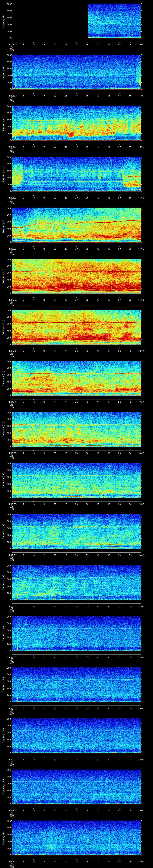The height and width of the screenshot is (868, 153).
Task: Select the loud 11:14:00 spectrogram panel
Action: pos(77,276)
